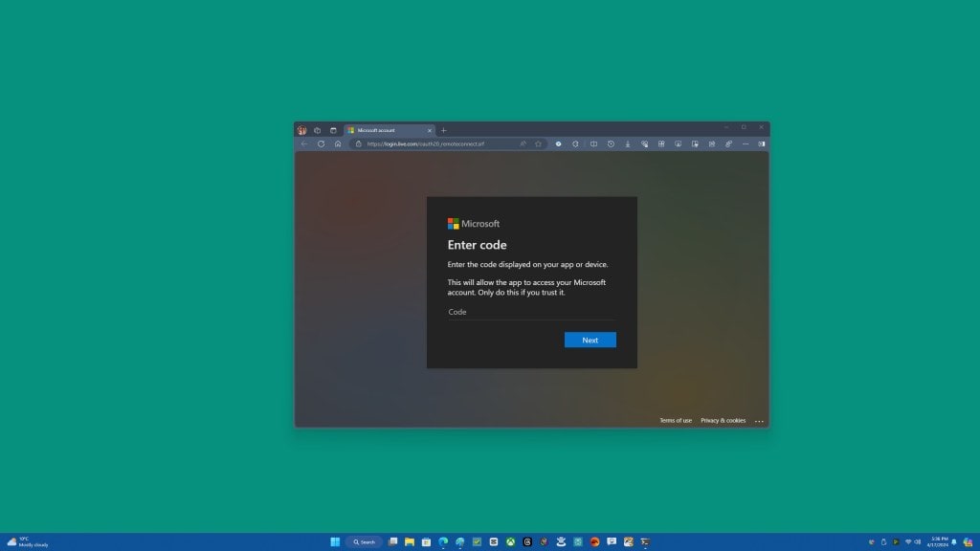Click inside the Code input field
Viewport: 980px width, 551px height.
pos(529,313)
